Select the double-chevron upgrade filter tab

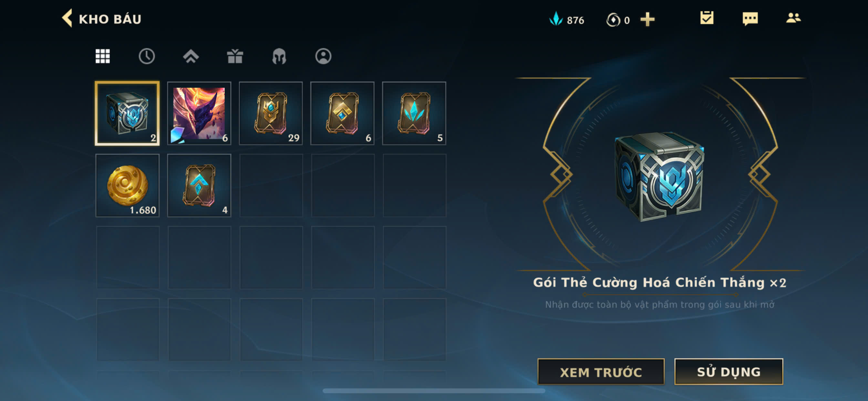tap(191, 56)
